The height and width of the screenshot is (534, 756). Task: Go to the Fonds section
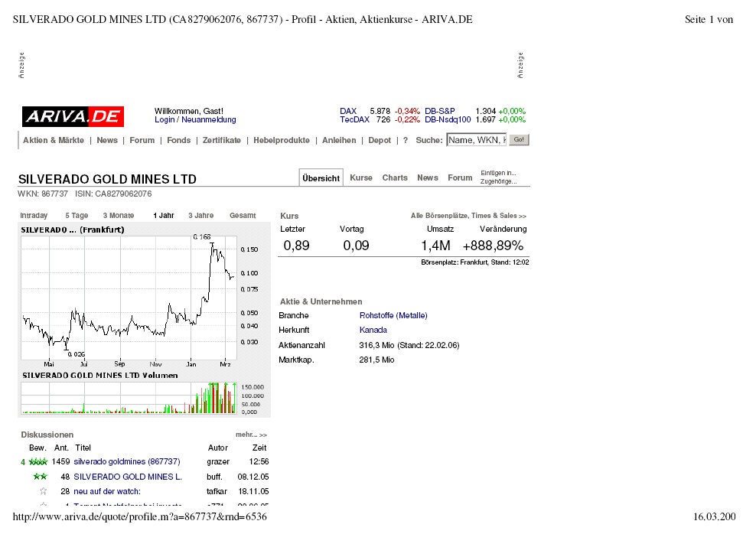tap(179, 140)
